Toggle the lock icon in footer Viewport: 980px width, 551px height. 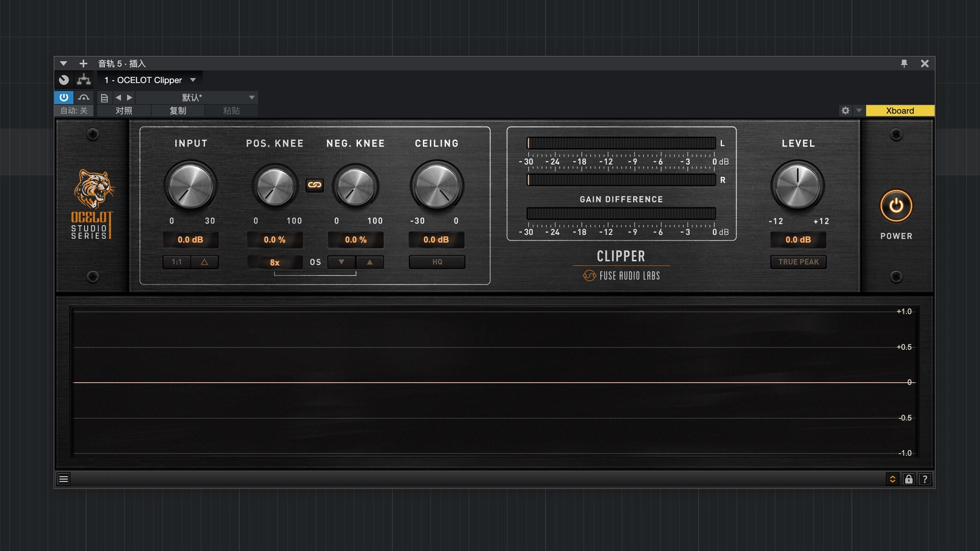909,479
